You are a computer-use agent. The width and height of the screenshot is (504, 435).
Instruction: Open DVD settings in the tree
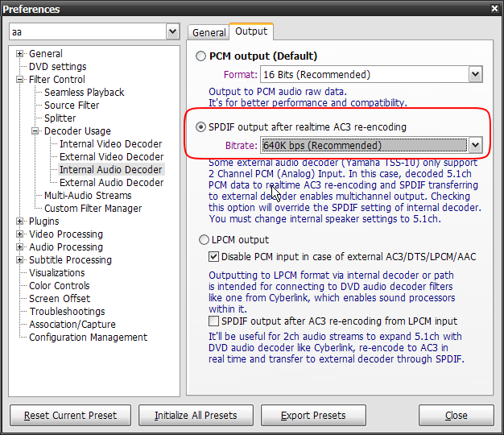(x=57, y=67)
